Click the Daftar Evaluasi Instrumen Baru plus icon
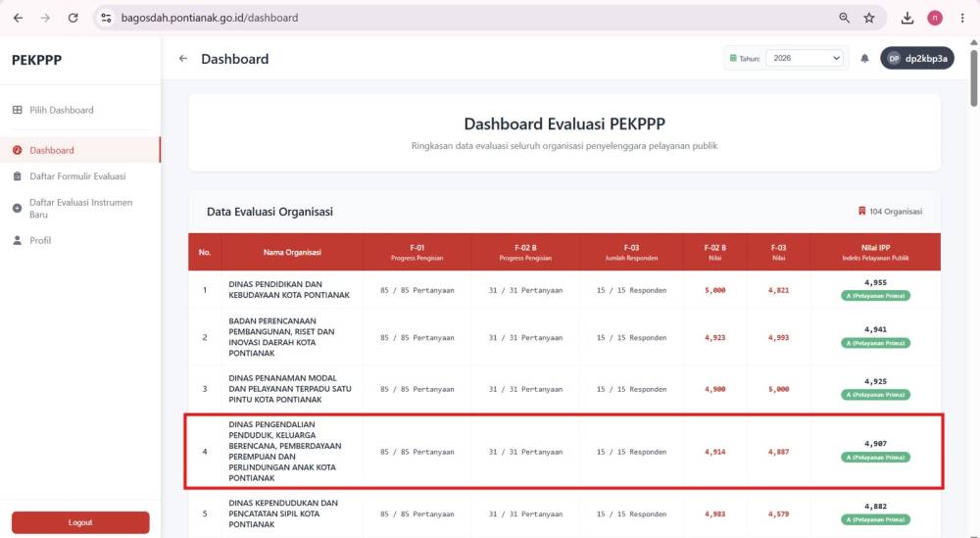The image size is (980, 538). click(x=17, y=209)
